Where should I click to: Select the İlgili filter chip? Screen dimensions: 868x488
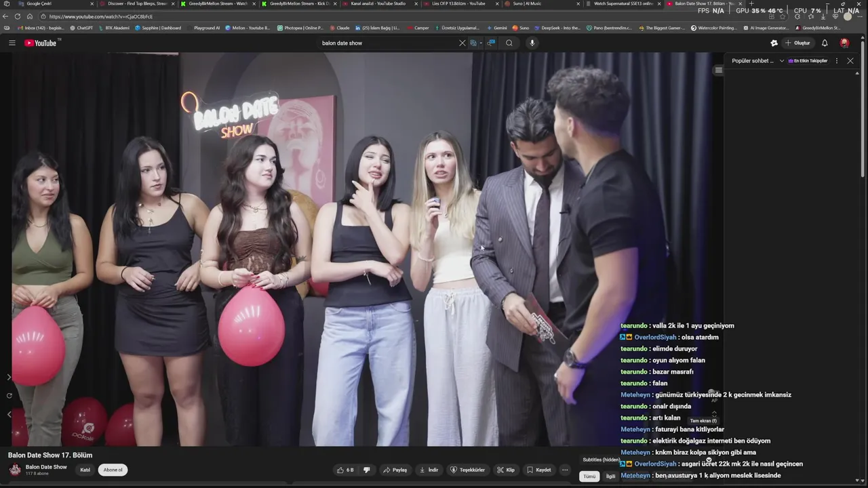click(x=610, y=476)
